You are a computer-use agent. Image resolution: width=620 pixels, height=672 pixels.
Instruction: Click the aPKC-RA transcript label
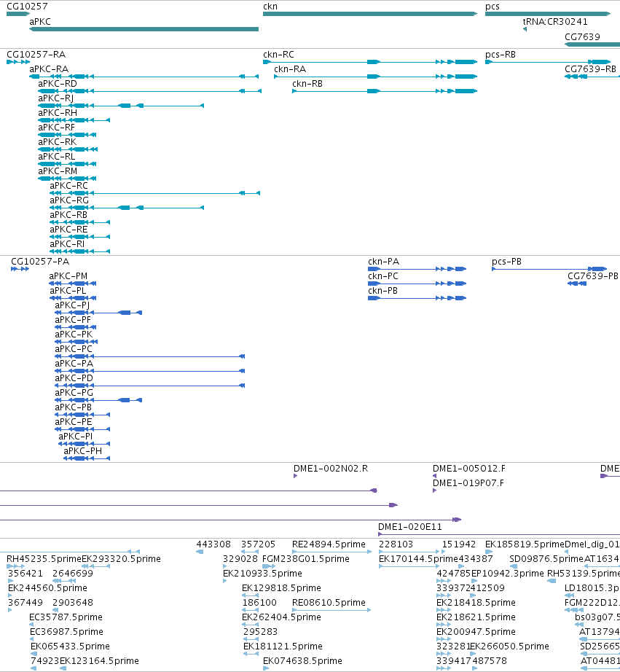[x=49, y=69]
